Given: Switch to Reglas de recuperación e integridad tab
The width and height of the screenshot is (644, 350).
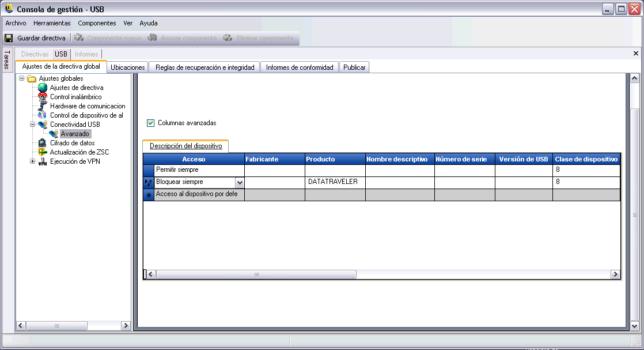Looking at the screenshot, I should pyautogui.click(x=205, y=67).
